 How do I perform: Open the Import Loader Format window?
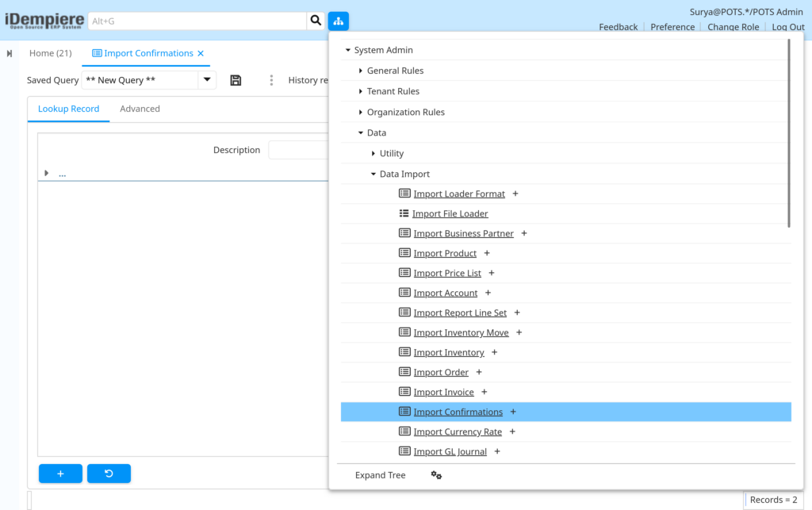click(459, 194)
